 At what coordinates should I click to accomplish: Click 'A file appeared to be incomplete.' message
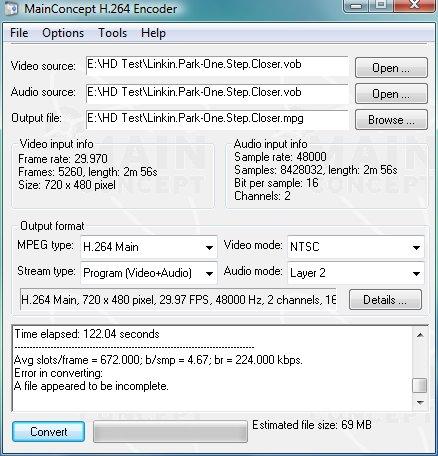tap(91, 386)
